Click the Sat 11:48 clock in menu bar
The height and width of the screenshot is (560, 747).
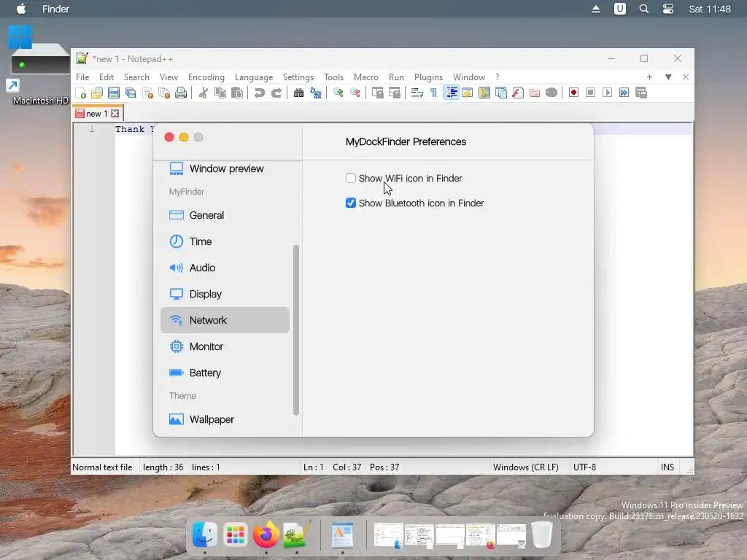pyautogui.click(x=709, y=9)
